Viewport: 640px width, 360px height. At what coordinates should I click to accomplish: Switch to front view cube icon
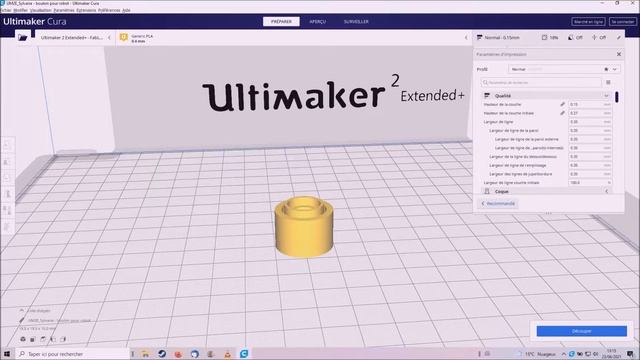click(33, 339)
